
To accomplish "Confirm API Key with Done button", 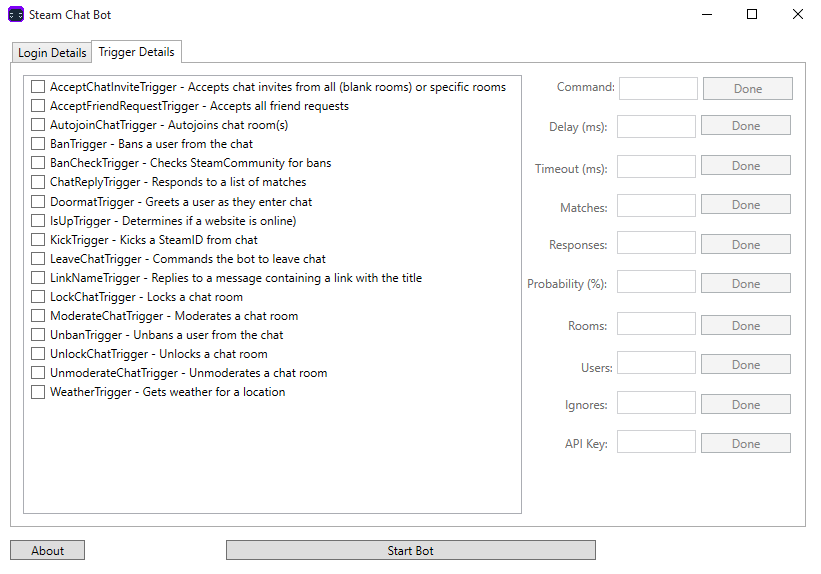I will [746, 444].
